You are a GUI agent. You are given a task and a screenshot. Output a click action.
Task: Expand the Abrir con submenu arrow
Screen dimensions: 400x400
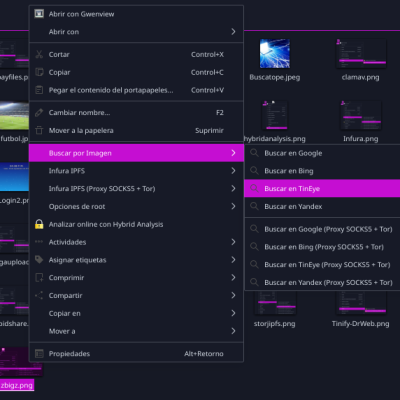pos(233,32)
